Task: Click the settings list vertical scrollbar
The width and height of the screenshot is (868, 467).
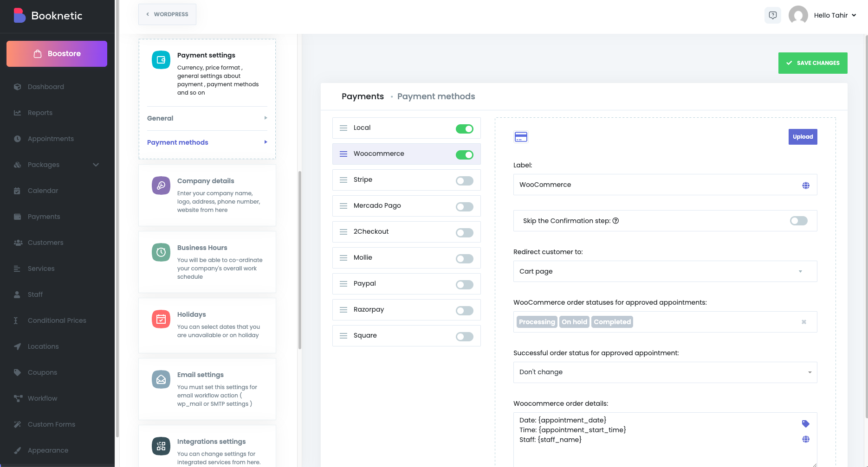Action: coord(300,260)
